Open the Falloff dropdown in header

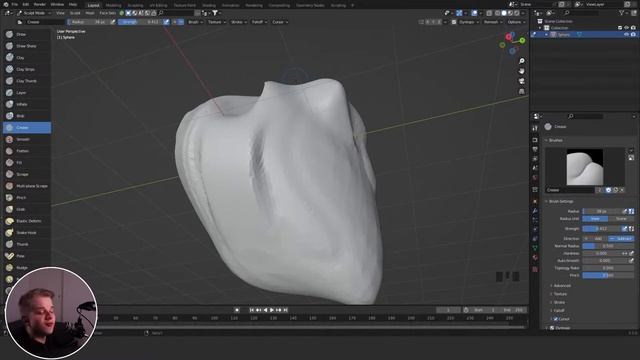[x=259, y=22]
